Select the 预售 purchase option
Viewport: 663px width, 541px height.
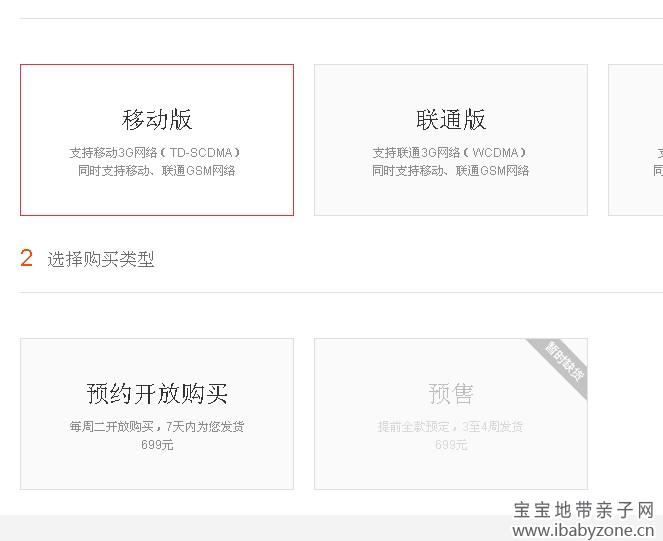pos(451,414)
